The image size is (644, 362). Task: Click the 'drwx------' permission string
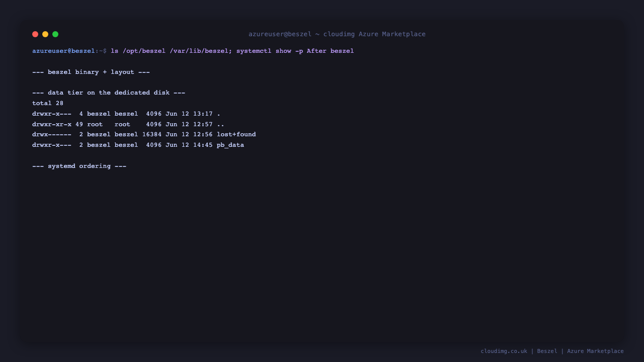coord(52,134)
